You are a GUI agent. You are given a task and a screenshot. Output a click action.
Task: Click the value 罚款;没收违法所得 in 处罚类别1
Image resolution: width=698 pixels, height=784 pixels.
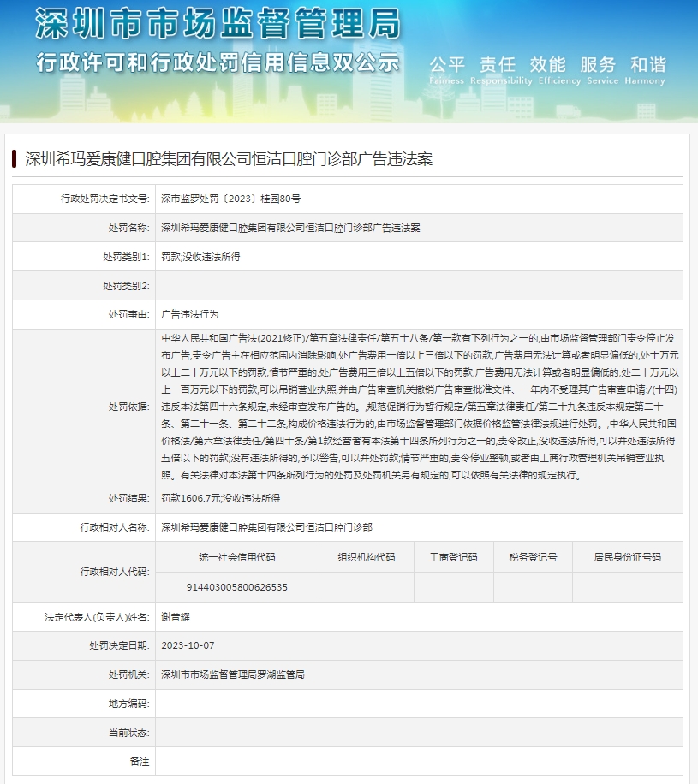pos(200,257)
